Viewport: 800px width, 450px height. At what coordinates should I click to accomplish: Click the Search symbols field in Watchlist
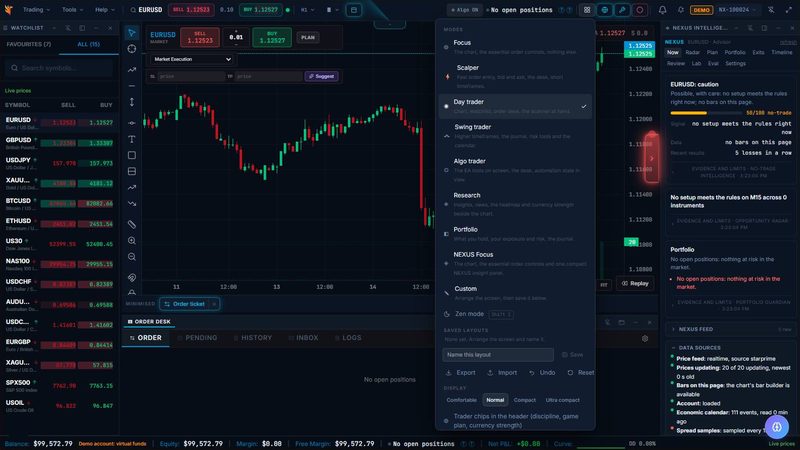click(59, 68)
